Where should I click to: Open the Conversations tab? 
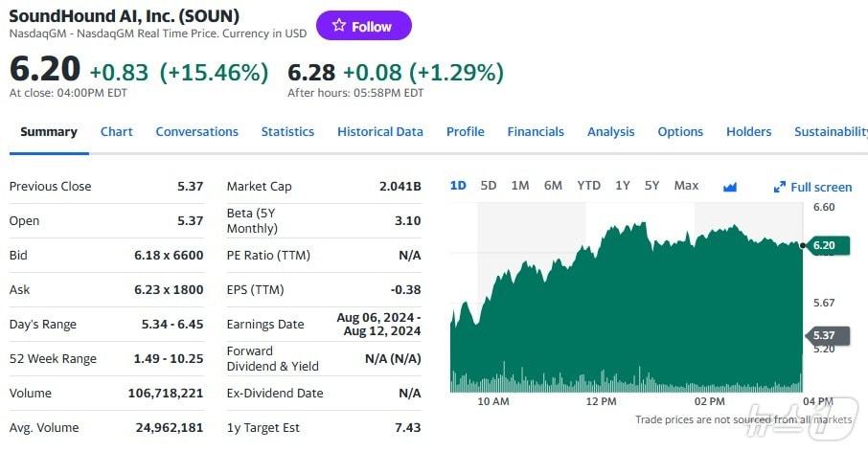[x=196, y=132]
